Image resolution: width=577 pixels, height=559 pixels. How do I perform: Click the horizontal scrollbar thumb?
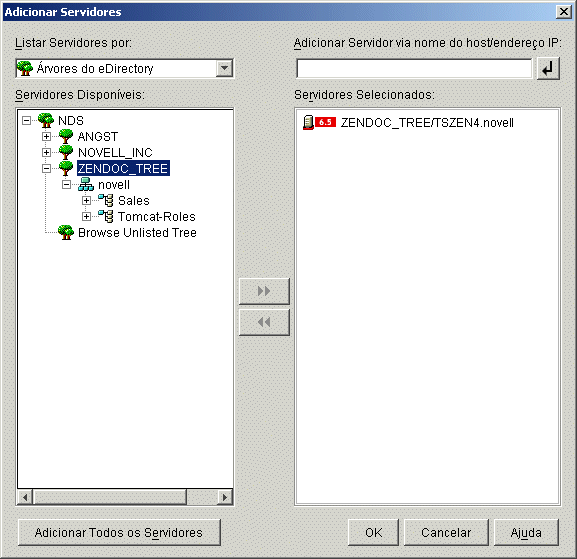[x=110, y=498]
